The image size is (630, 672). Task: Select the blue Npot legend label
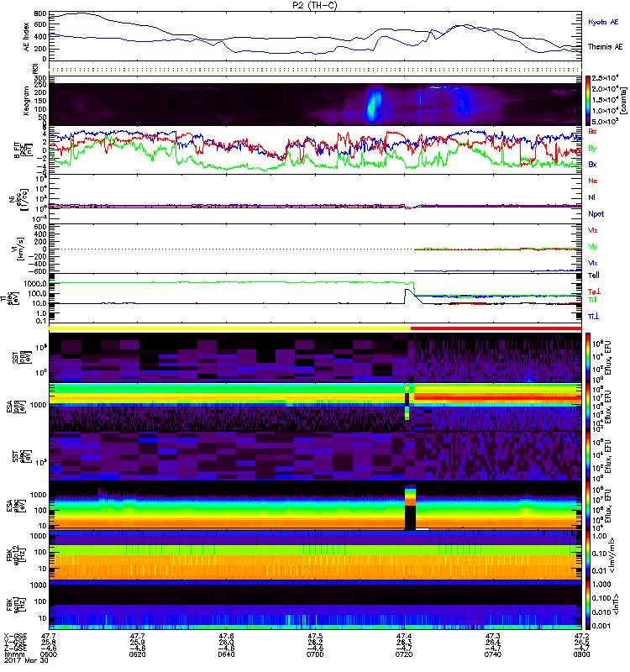click(596, 214)
